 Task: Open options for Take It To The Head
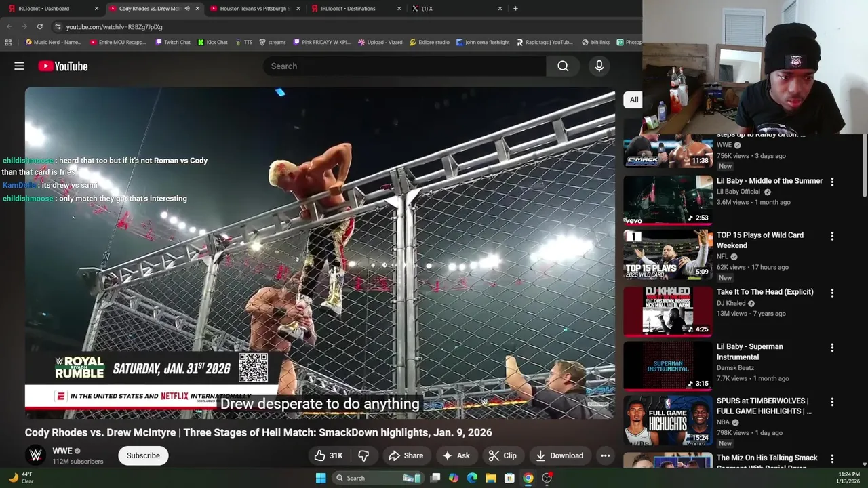[x=832, y=293]
